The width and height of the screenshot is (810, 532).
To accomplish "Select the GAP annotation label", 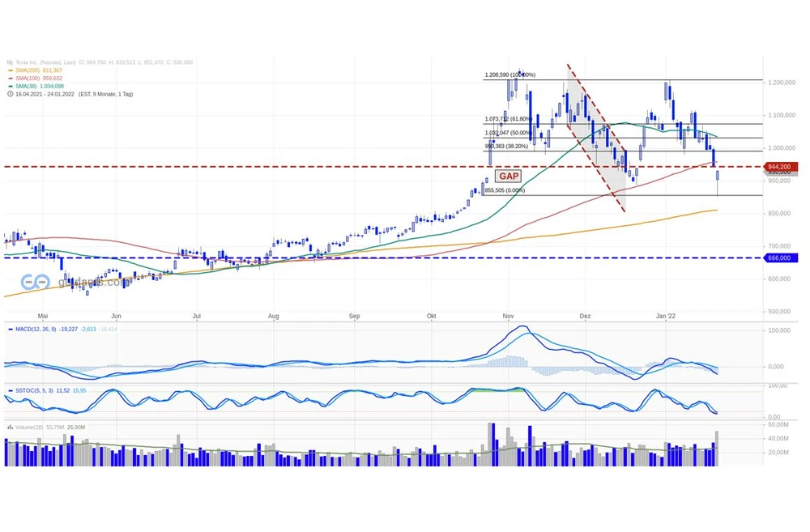I will point(508,176).
